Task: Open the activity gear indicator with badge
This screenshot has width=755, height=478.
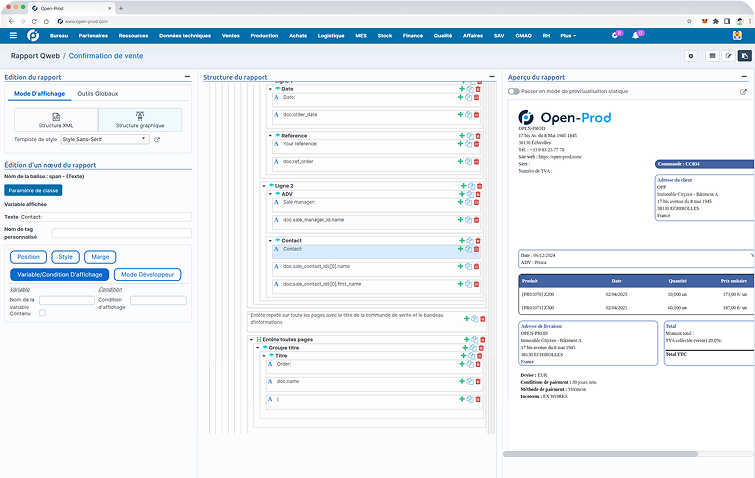Action: click(x=615, y=36)
